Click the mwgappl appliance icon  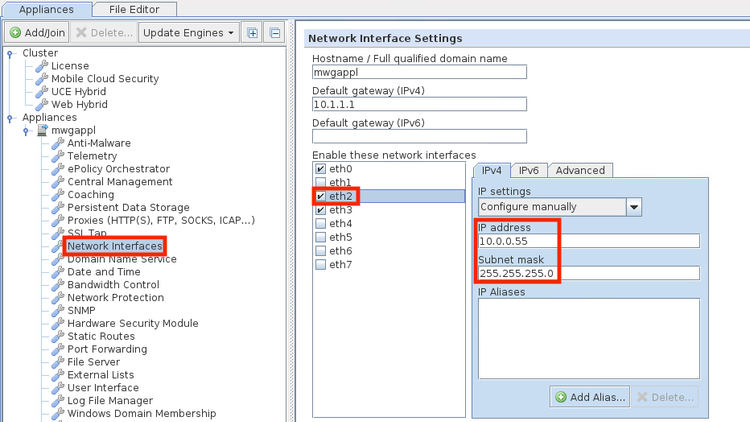click(x=42, y=130)
